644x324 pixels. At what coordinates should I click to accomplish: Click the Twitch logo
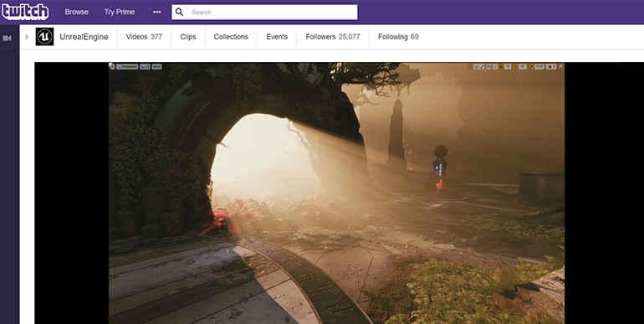[25, 13]
